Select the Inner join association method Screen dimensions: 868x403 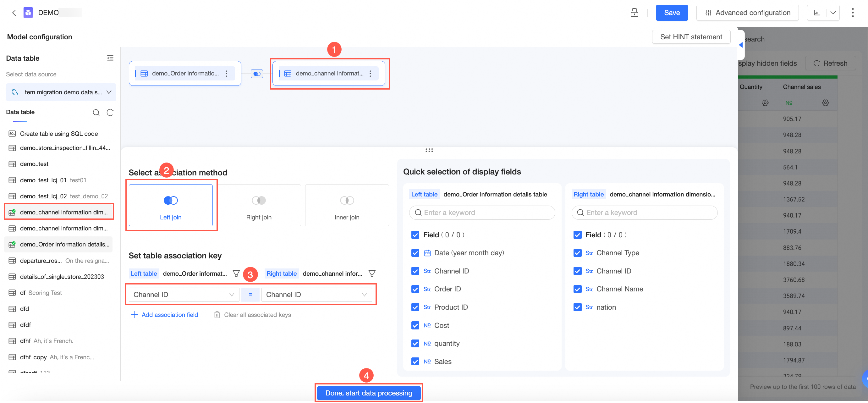point(347,205)
